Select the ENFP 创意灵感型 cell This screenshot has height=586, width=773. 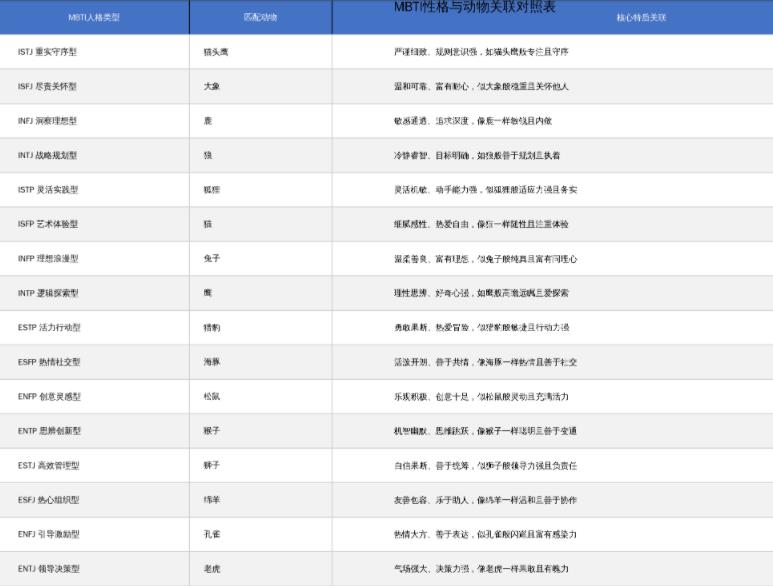[49, 397]
